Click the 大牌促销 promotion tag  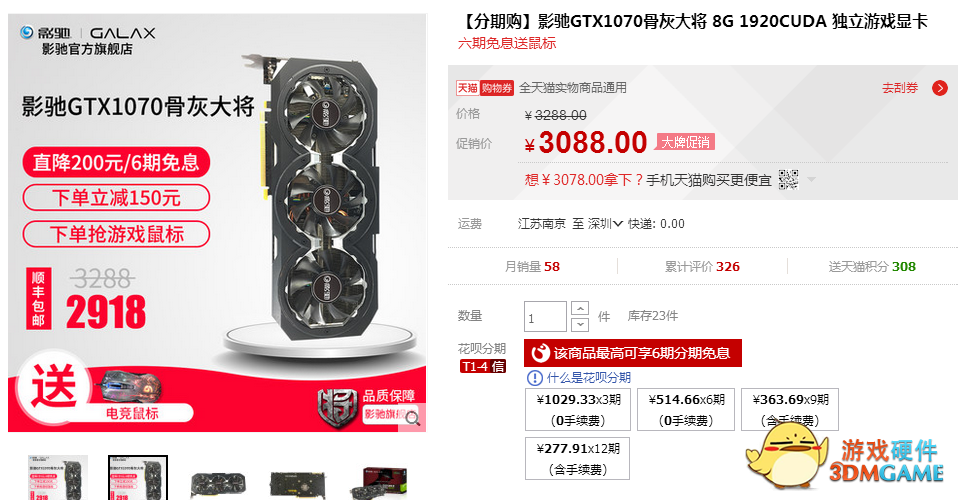[685, 142]
